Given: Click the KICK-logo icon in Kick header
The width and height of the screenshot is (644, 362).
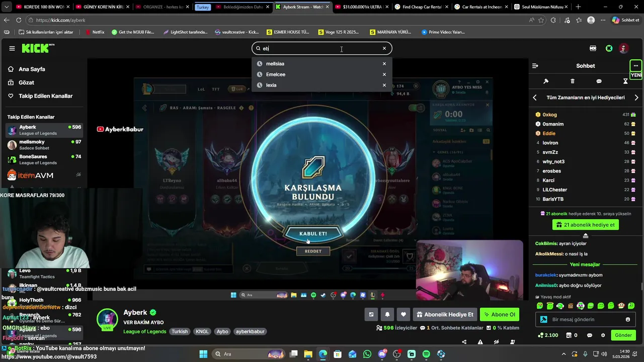Looking at the screenshot, I should (x=593, y=48).
